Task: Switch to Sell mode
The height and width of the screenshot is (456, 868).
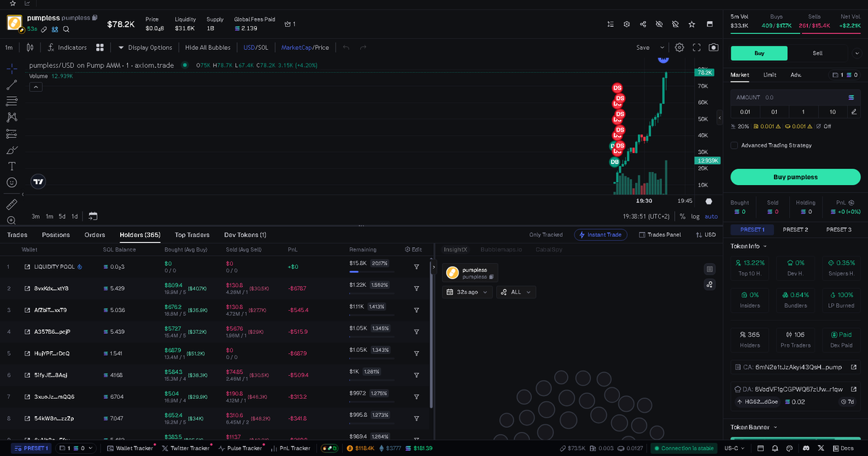Action: (817, 53)
